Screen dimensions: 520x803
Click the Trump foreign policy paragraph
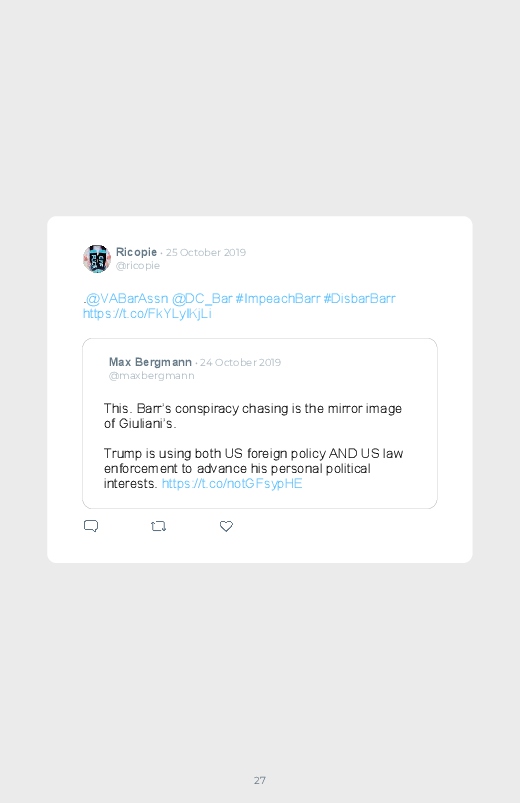point(254,469)
